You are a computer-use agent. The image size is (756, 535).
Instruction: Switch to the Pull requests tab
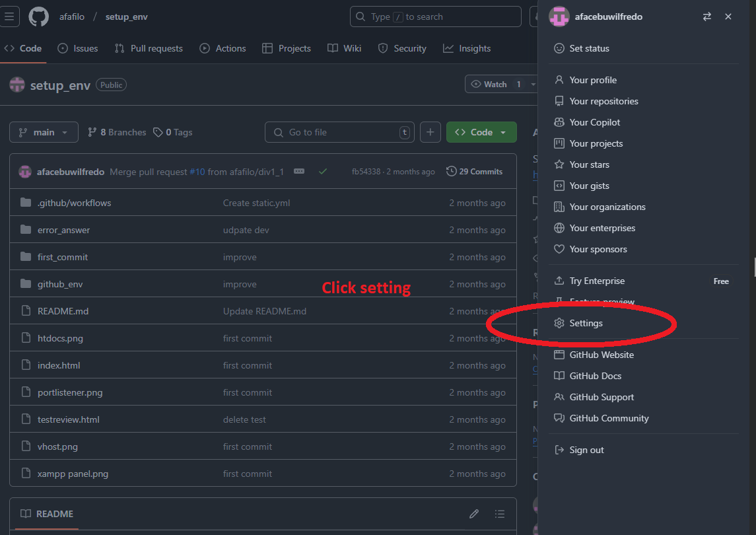pos(149,48)
